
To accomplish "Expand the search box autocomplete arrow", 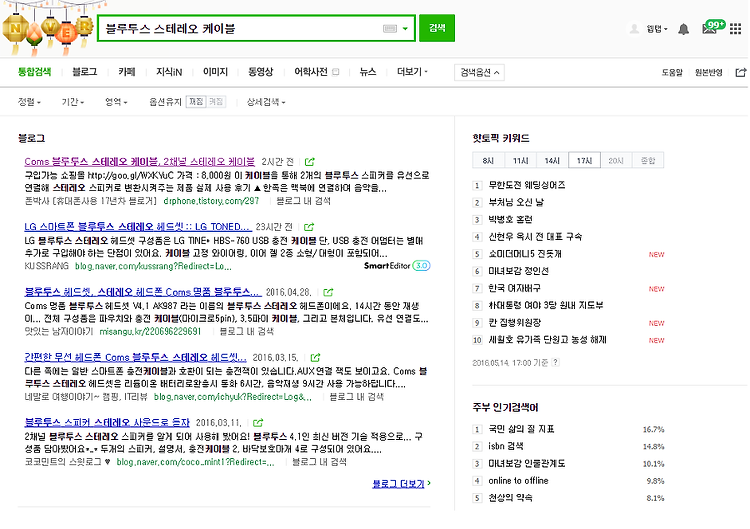I will tap(405, 29).
